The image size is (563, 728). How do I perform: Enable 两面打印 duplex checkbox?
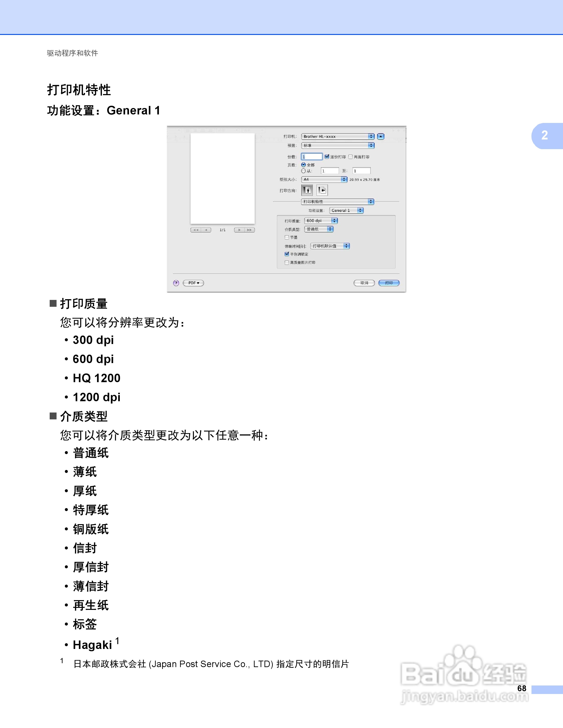[350, 157]
